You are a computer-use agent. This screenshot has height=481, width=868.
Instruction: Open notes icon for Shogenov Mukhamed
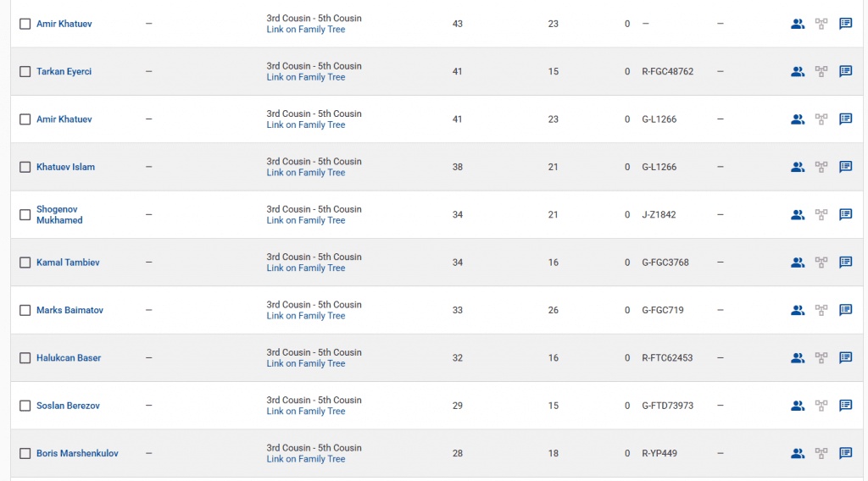click(845, 215)
